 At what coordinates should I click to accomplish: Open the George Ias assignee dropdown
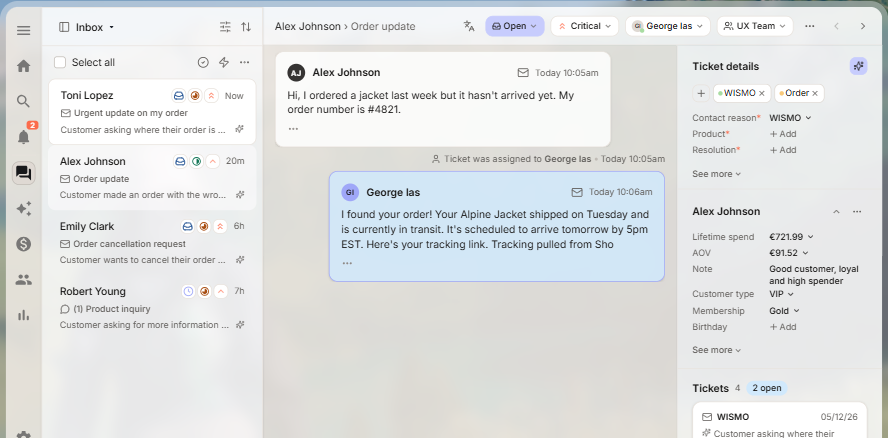(x=668, y=26)
